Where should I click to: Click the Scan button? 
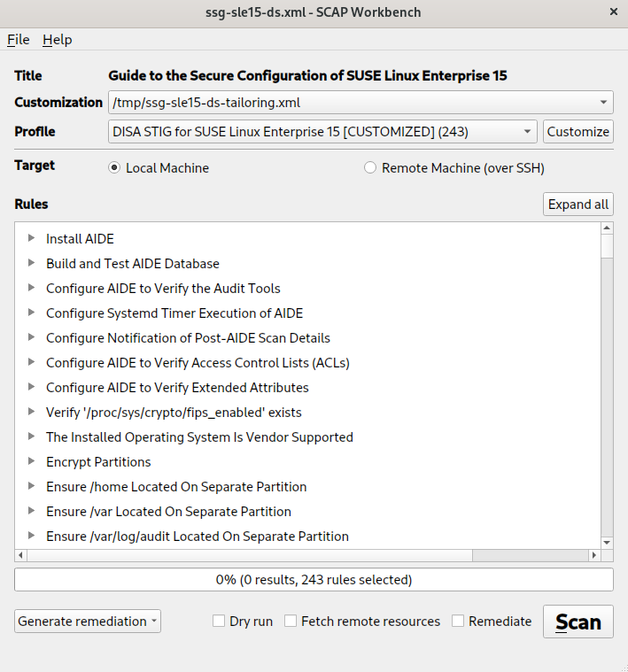click(578, 622)
